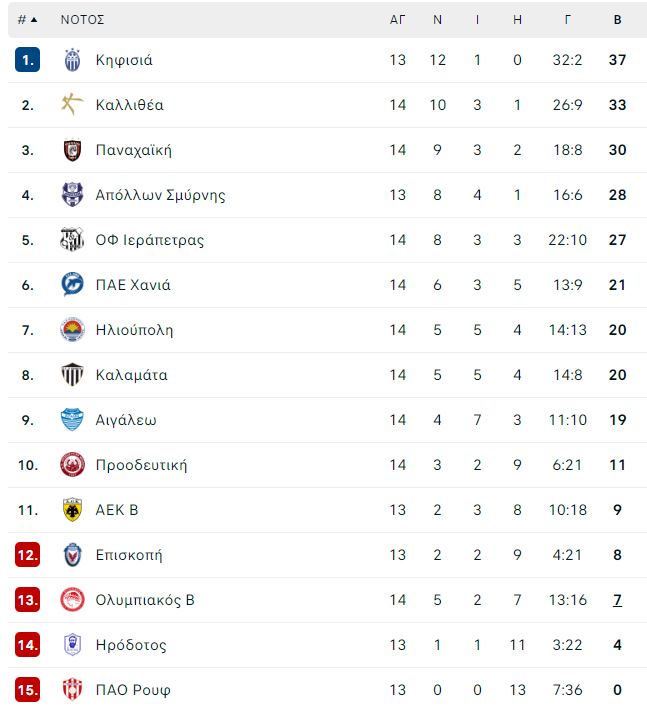This screenshot has height=710, width=647.
Task: Sort table by the Β points header
Action: click(617, 19)
